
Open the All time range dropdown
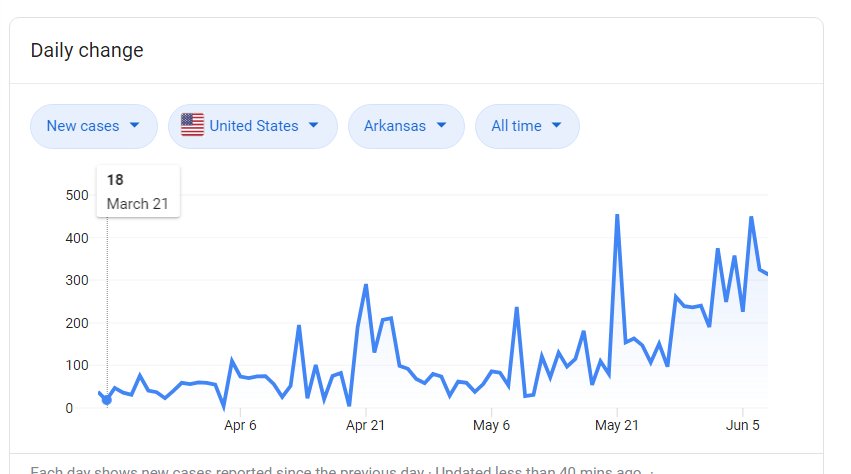click(x=527, y=126)
